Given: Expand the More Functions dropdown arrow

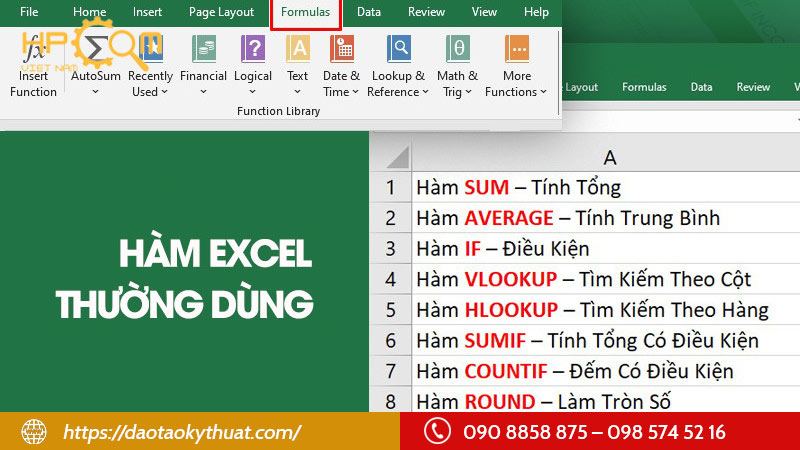Looking at the screenshot, I should [x=543, y=92].
